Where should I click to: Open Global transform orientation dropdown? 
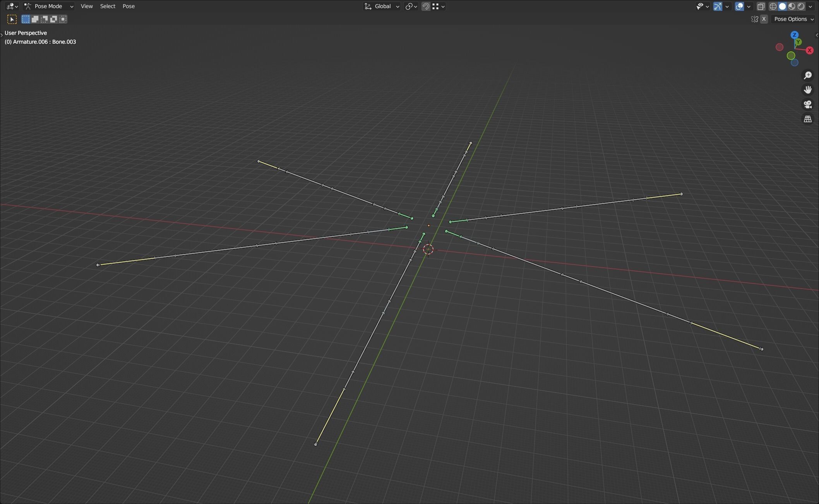click(382, 6)
